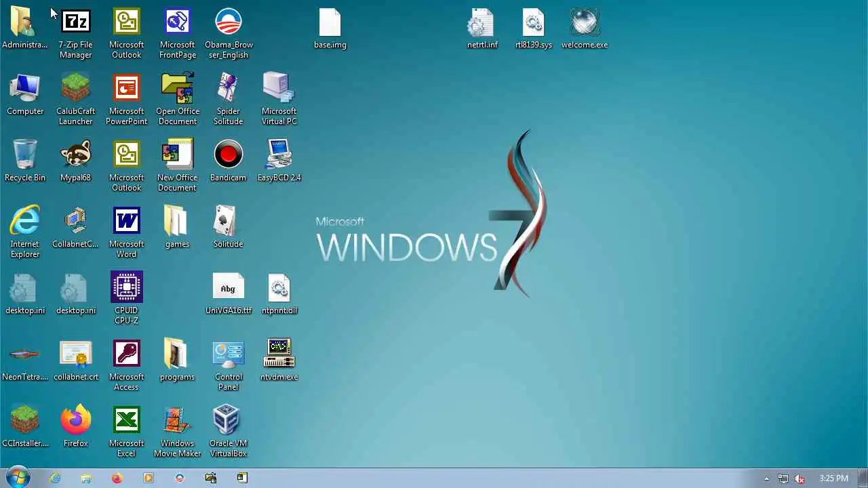Open EasyBCD 2.4 shortcut
868x488 pixels.
pyautogui.click(x=279, y=161)
